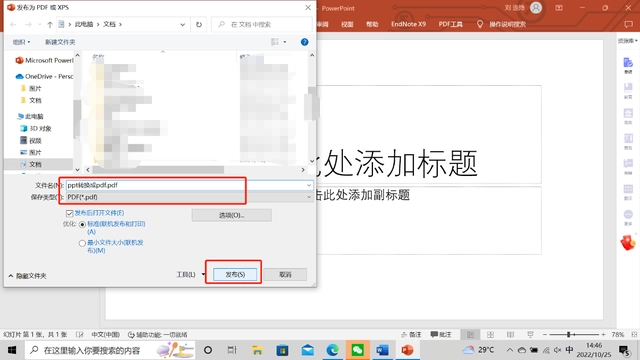Switch to Reading view
The width and height of the screenshot is (640, 360).
510,335
